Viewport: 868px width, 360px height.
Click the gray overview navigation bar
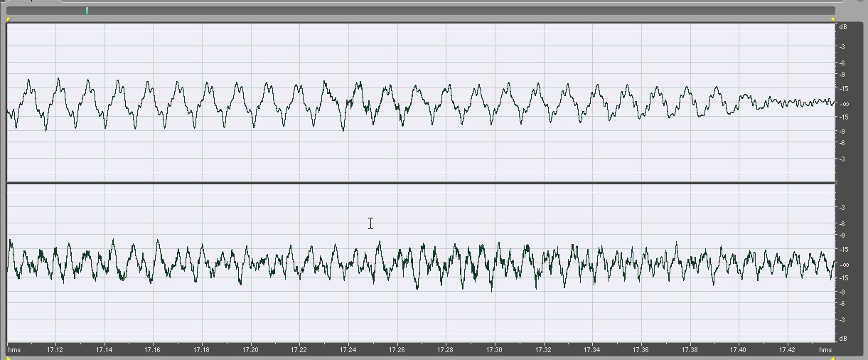421,11
